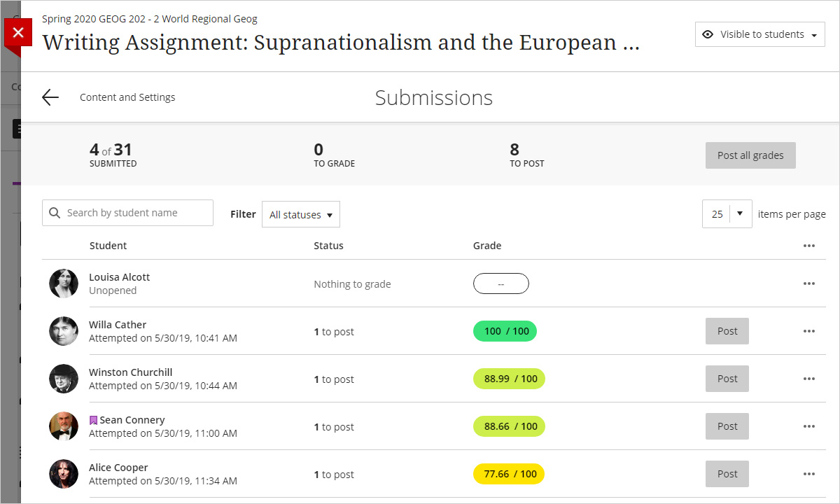Close the panel with the red X
The width and height of the screenshot is (840, 504).
18,32
